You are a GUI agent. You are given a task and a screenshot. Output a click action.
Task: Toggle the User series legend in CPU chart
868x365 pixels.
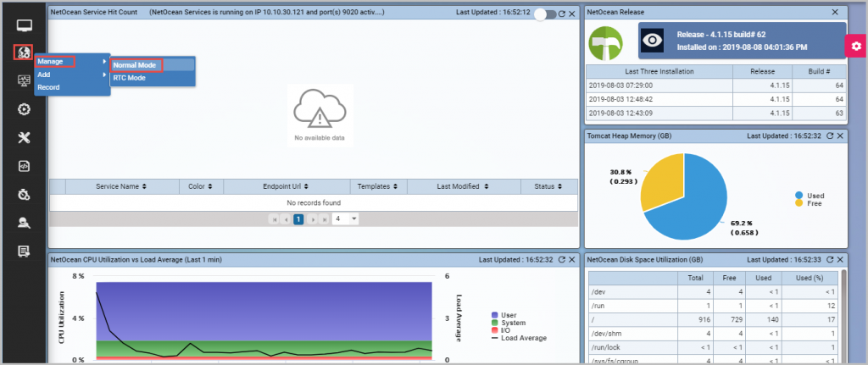[504, 315]
